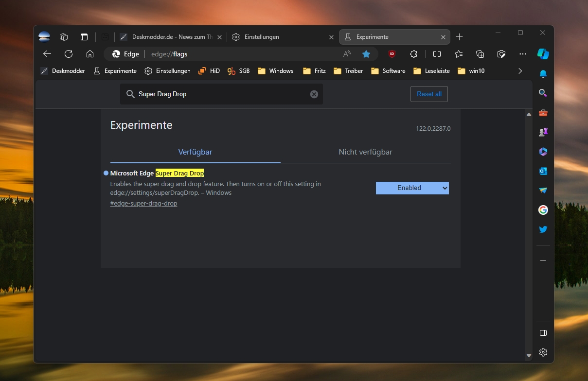
Task: Open the sidebar Google icon
Action: pos(543,210)
